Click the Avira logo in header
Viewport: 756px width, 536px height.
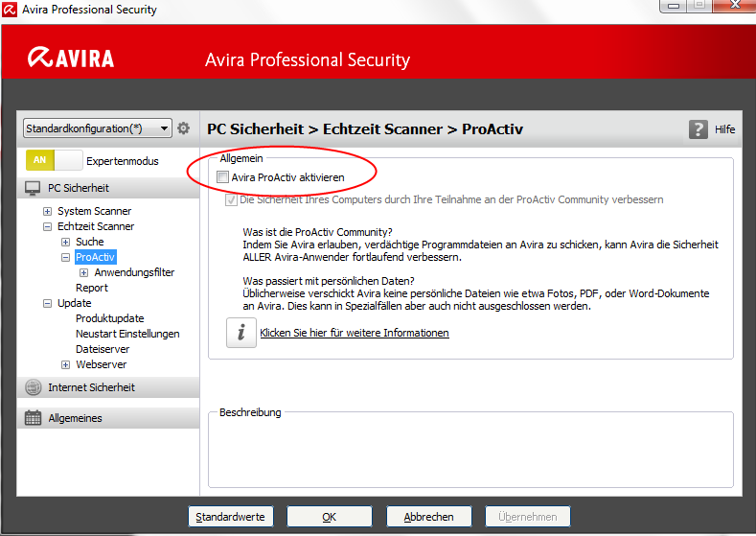point(72,58)
